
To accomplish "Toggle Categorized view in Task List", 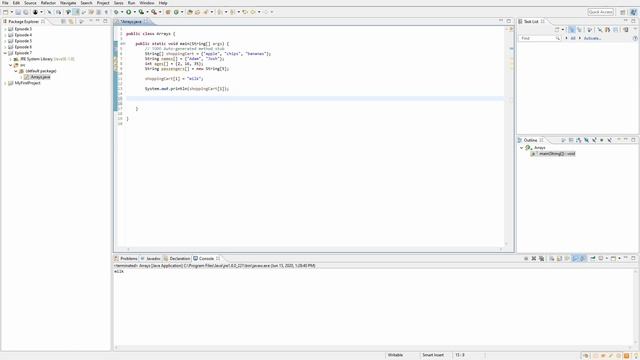I will click(572, 29).
